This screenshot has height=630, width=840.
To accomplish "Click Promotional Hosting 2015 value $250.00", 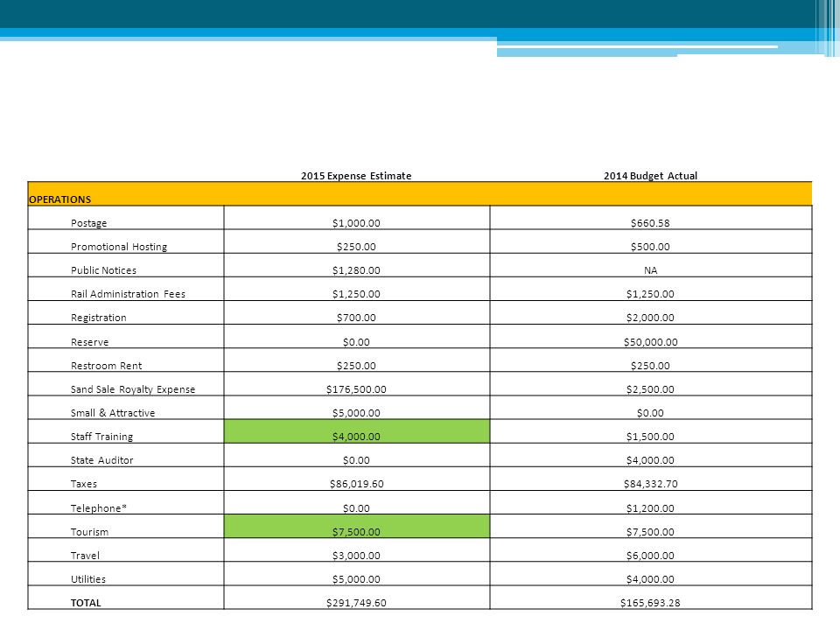I will coord(356,247).
